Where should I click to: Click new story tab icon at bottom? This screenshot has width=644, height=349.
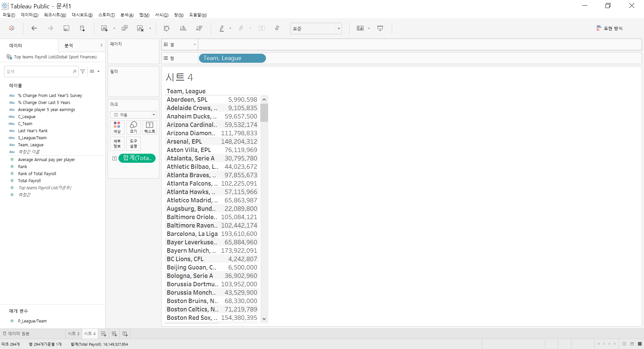125,334
